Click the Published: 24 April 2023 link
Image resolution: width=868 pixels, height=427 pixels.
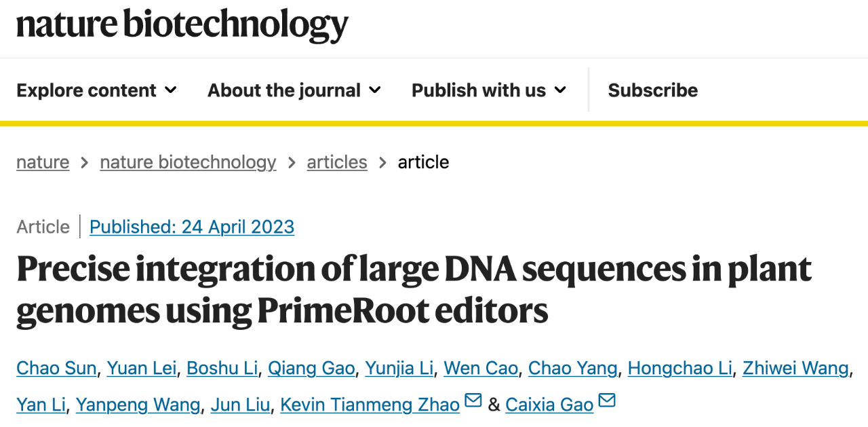pos(192,227)
